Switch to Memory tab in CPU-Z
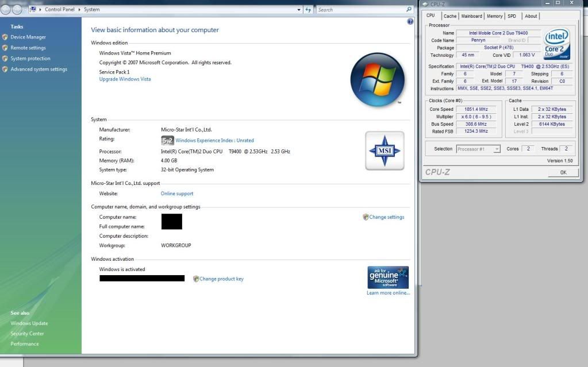Viewport: 588px width, 367px height. (x=495, y=16)
